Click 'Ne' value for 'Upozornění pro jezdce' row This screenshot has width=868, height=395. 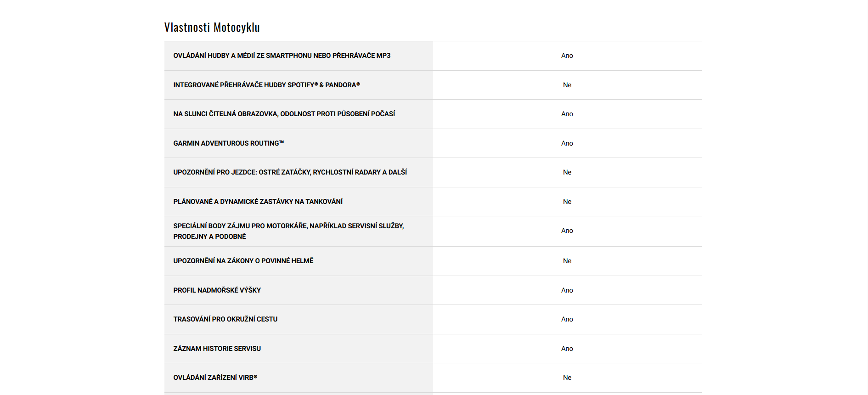567,172
